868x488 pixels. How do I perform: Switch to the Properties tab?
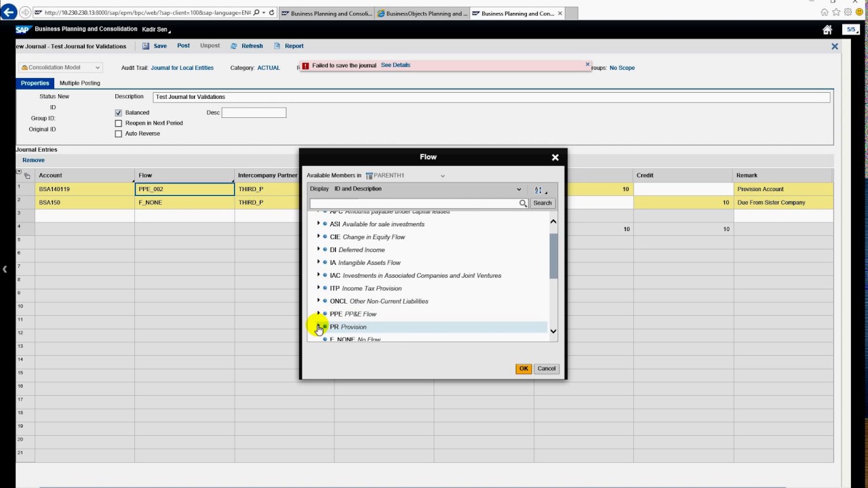pyautogui.click(x=35, y=83)
